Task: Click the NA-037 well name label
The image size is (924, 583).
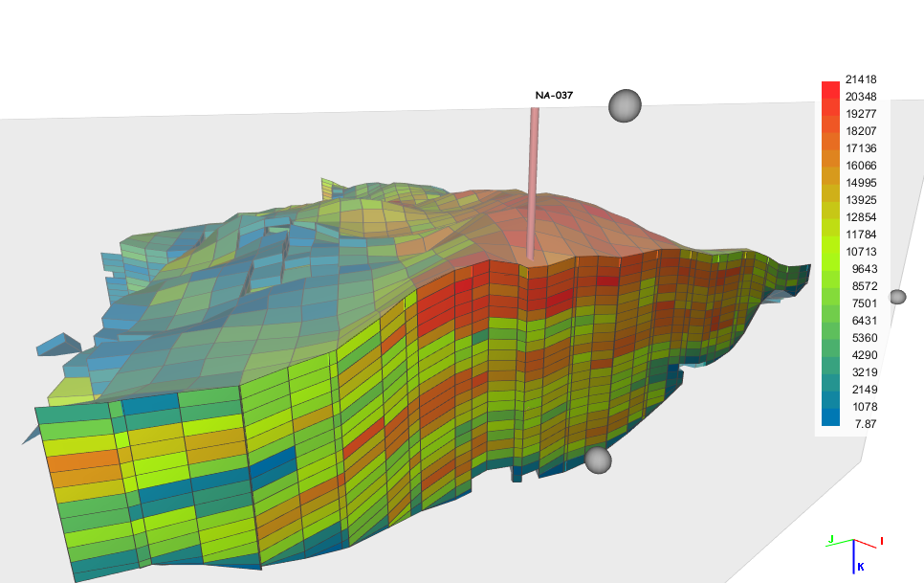Action: tap(554, 95)
